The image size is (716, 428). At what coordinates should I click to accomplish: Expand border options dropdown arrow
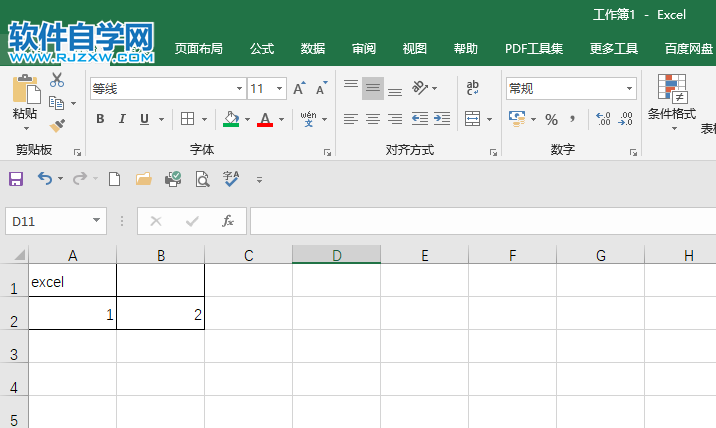204,120
